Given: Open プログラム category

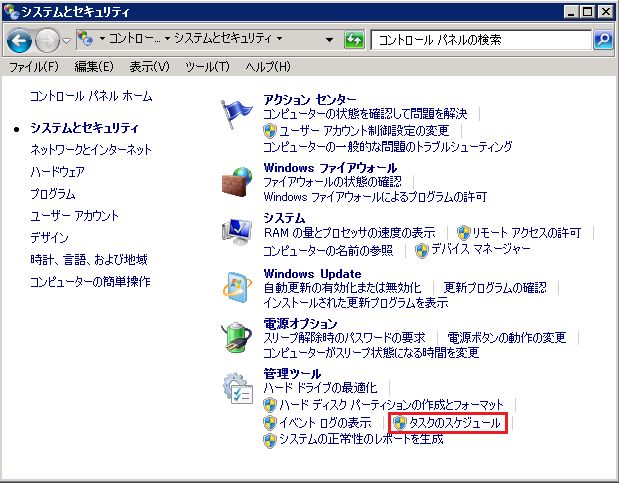Looking at the screenshot, I should tap(53, 194).
